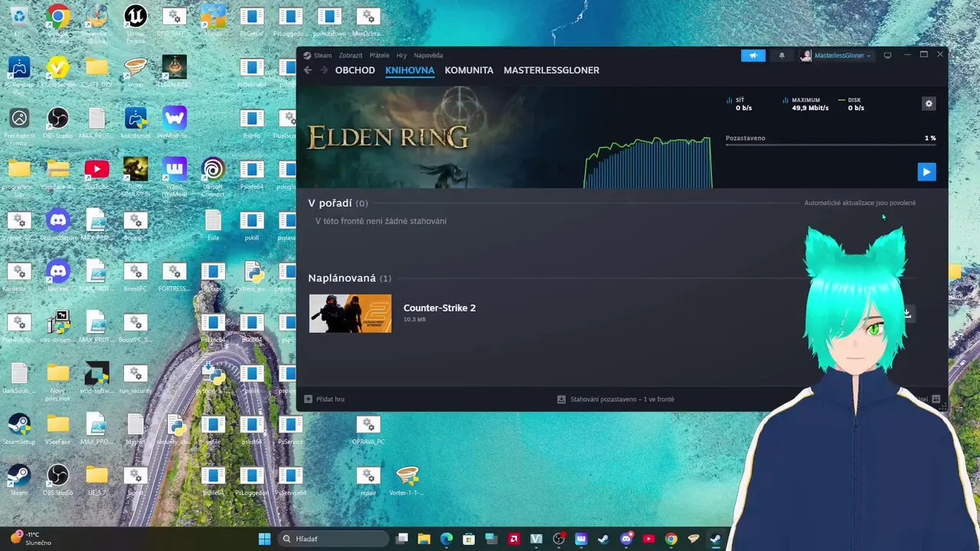
Task: Select the Recycle Bin desktop icon
Action: pos(19,19)
